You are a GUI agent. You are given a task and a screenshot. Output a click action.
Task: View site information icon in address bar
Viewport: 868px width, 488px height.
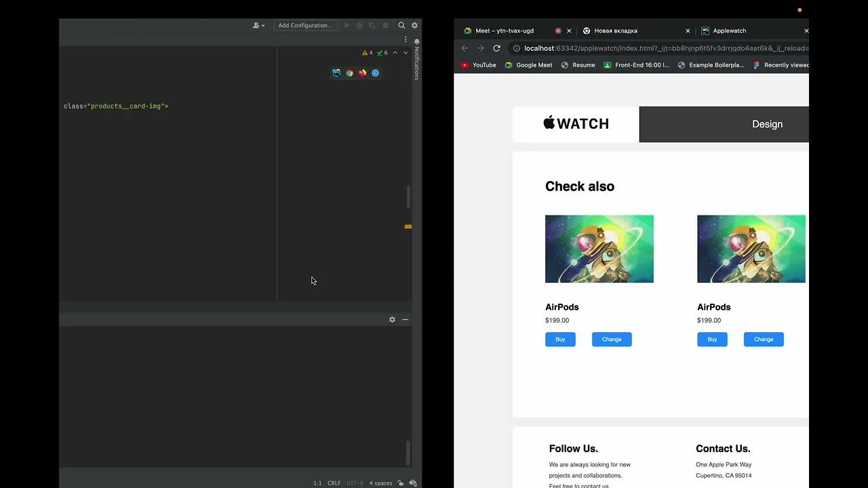point(517,48)
